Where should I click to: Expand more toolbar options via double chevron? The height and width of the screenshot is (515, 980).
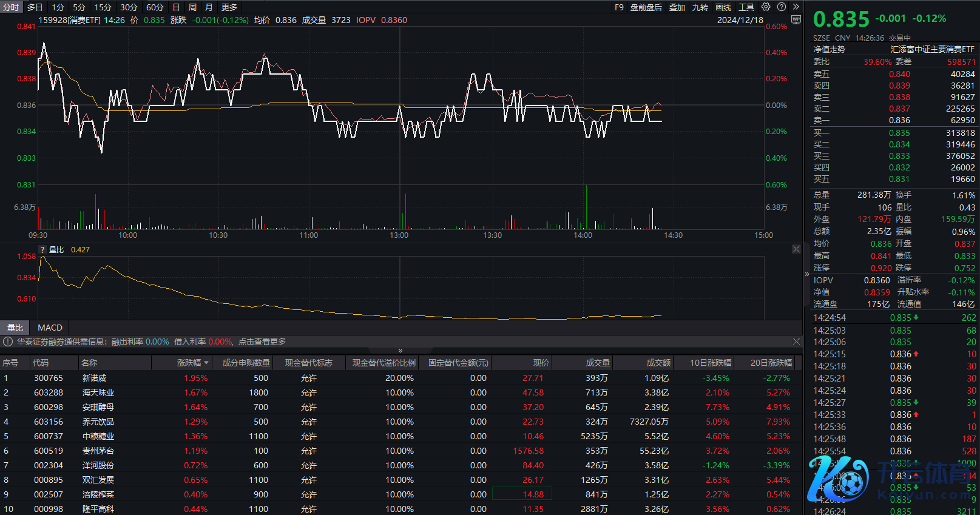pyautogui.click(x=796, y=7)
